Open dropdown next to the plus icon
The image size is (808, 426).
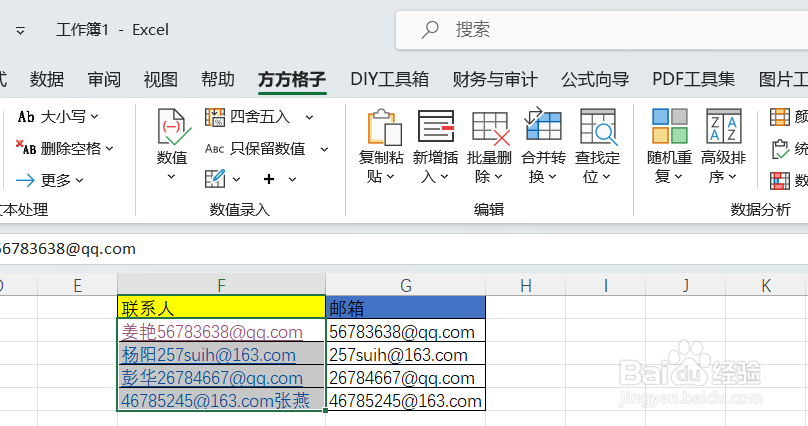292,179
